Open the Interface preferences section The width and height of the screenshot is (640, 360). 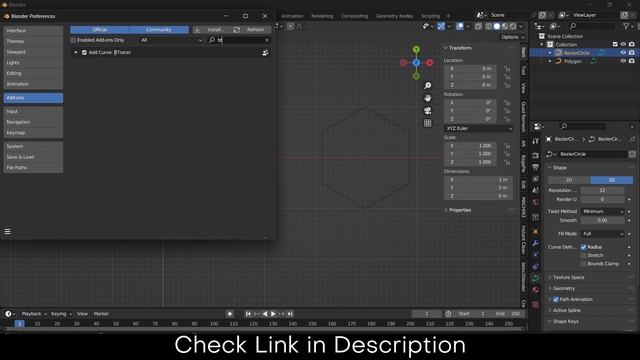[33, 31]
